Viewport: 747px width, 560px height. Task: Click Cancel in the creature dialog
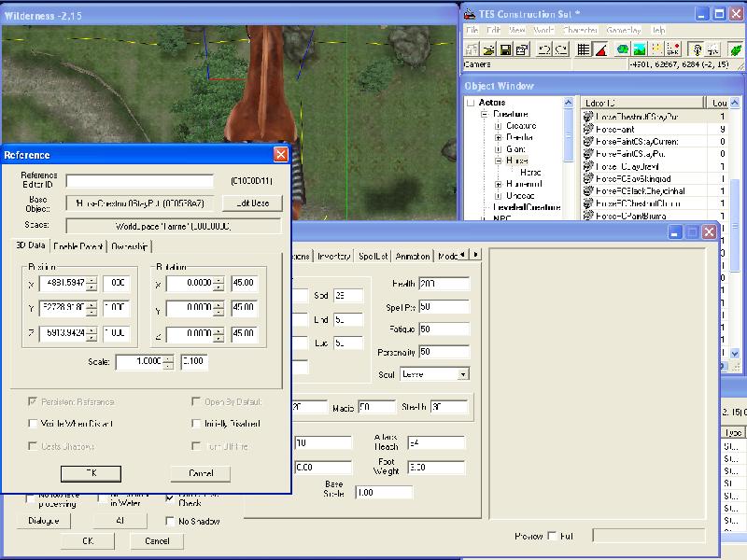[157, 541]
